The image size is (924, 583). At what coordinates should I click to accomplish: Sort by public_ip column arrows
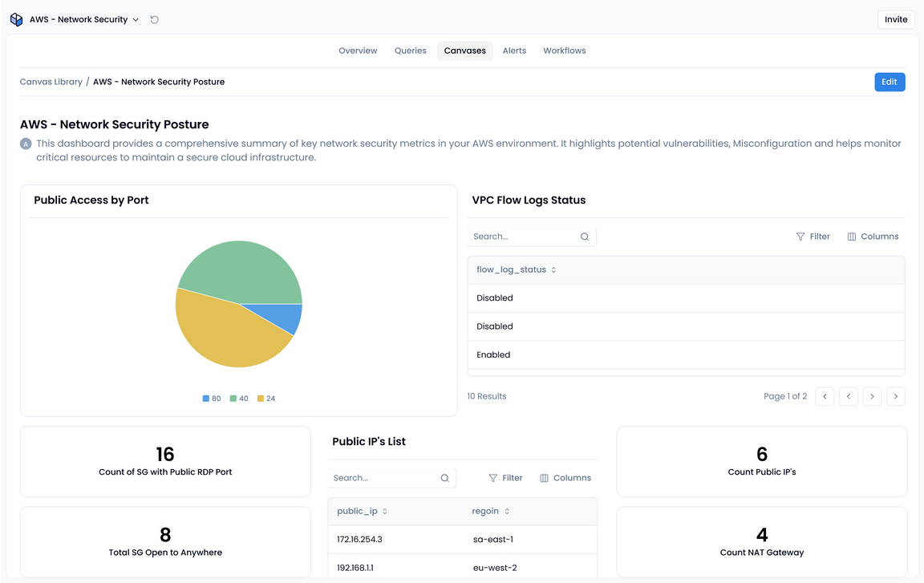[385, 511]
